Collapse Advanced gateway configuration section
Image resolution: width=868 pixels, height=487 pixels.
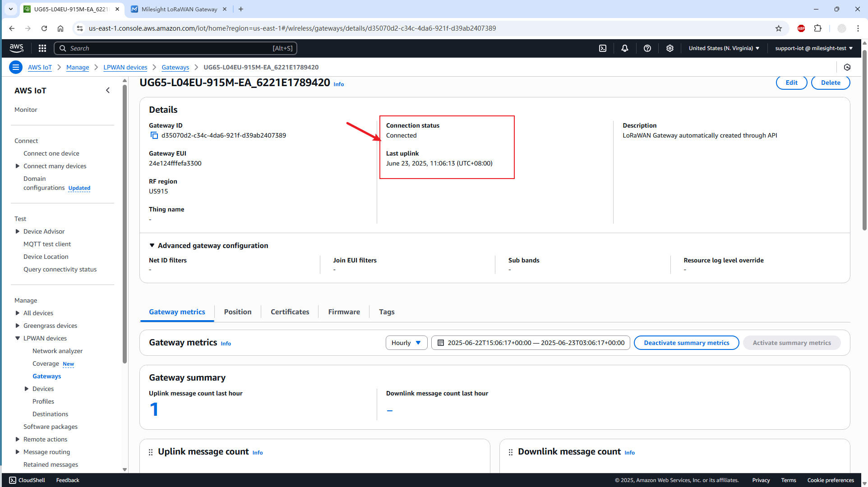tap(152, 245)
